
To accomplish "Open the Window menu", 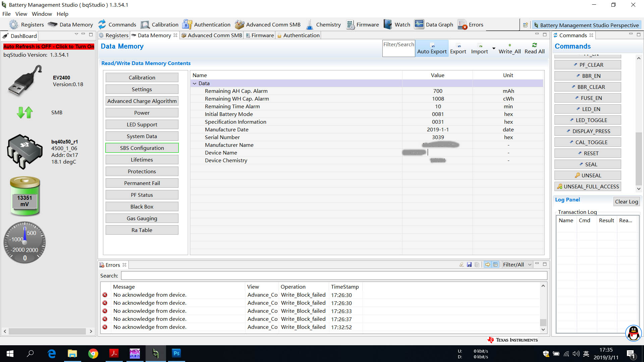I will tap(42, 14).
